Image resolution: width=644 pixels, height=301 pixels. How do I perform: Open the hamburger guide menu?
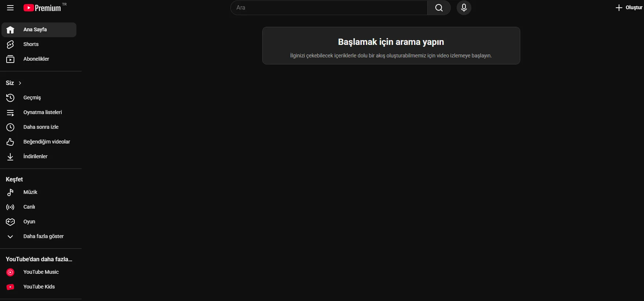click(x=10, y=8)
